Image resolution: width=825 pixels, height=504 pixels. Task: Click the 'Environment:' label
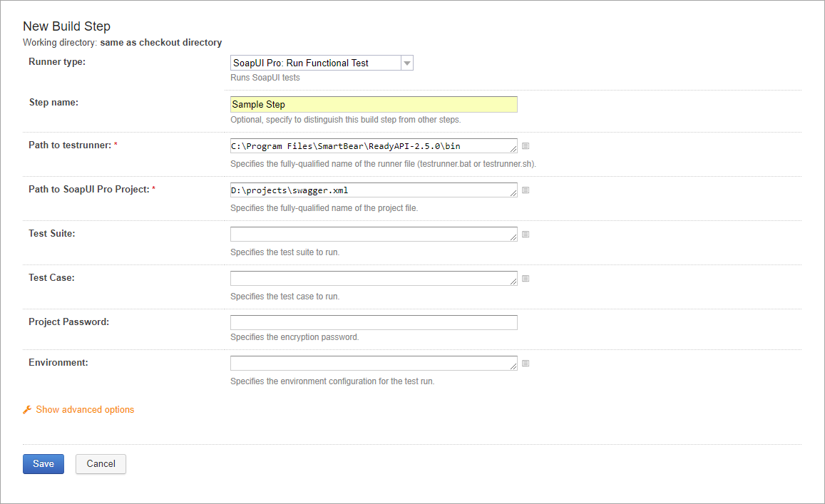pyautogui.click(x=58, y=362)
